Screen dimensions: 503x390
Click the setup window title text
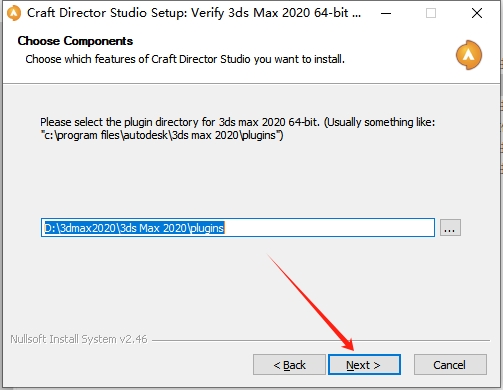point(194,13)
